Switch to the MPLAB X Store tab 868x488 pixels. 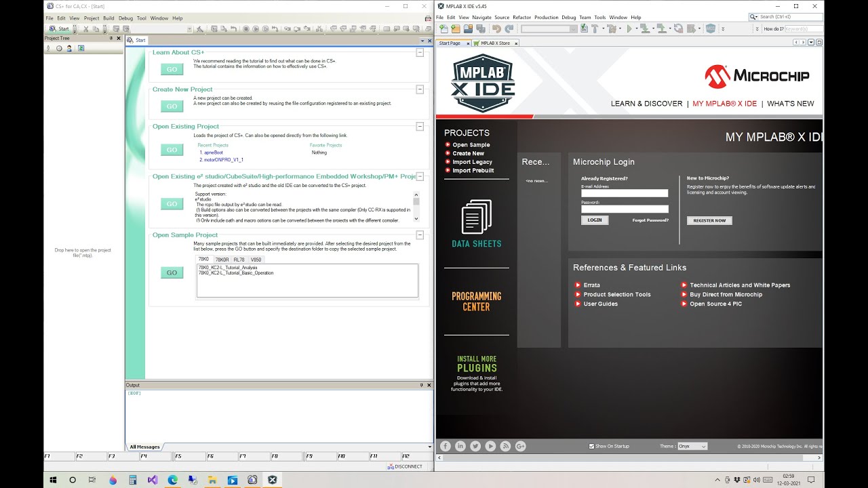[x=495, y=43]
